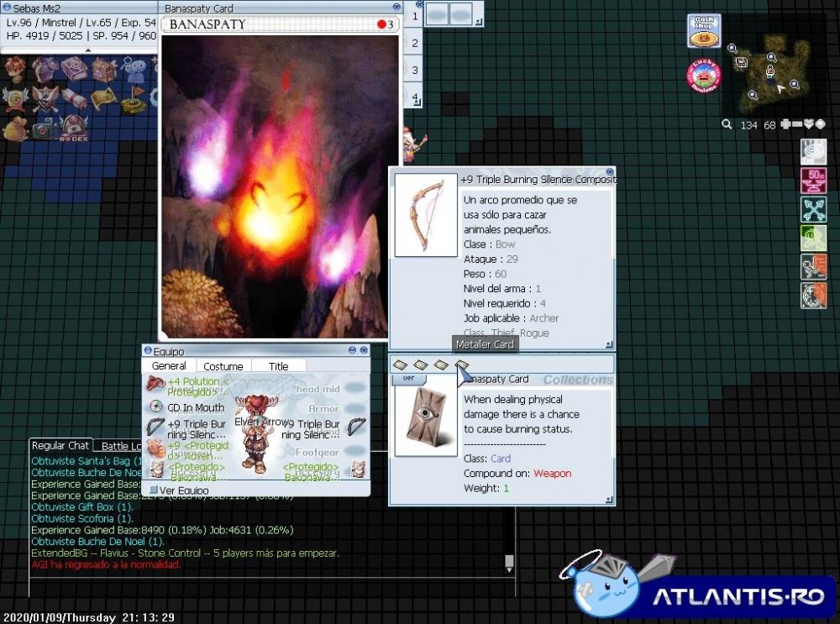Click the crossed arrows buff status icon
This screenshot has width=840, height=624.
click(813, 209)
